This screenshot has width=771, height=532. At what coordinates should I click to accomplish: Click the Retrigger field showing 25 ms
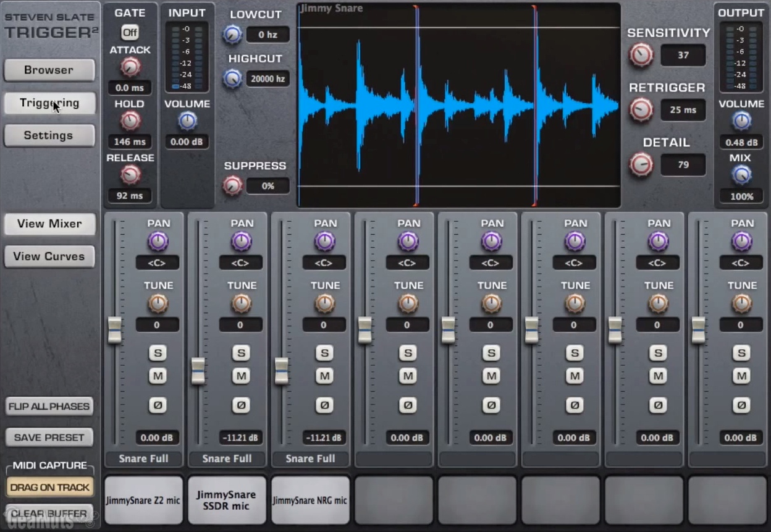click(683, 110)
